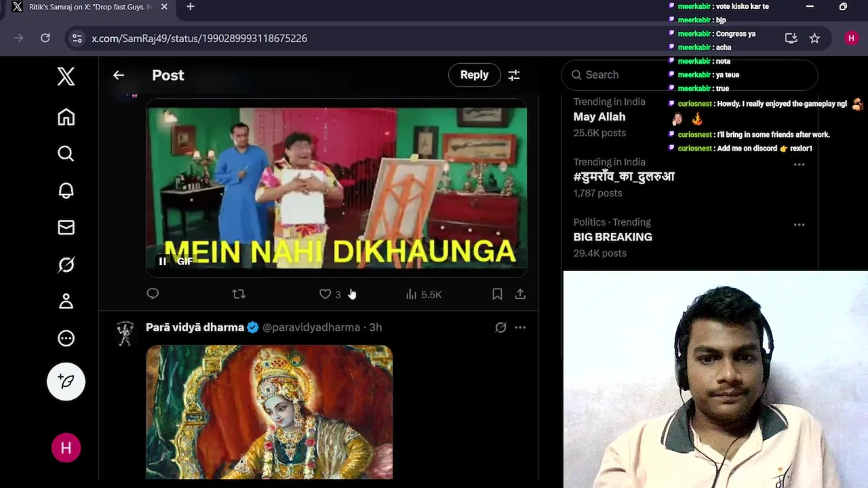868x488 pixels.
Task: Open the Mein Nahi Dikhaunga GIF
Action: click(x=336, y=190)
